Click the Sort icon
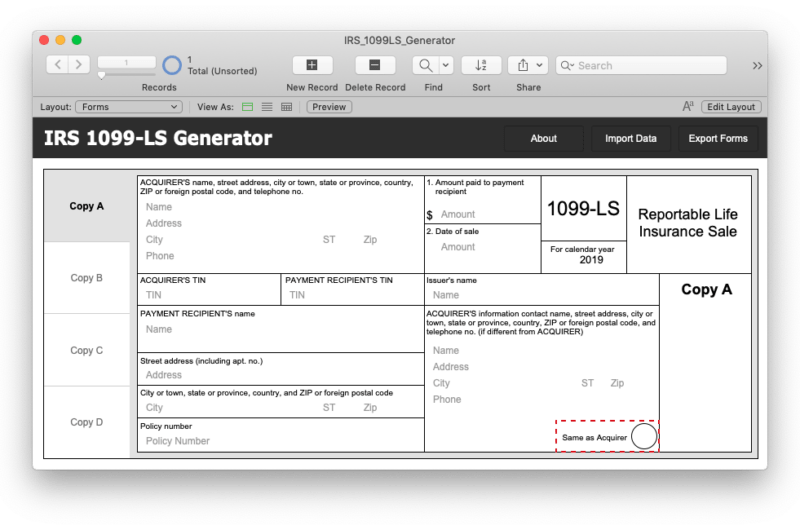The width and height of the screenshot is (800, 530). (x=481, y=65)
